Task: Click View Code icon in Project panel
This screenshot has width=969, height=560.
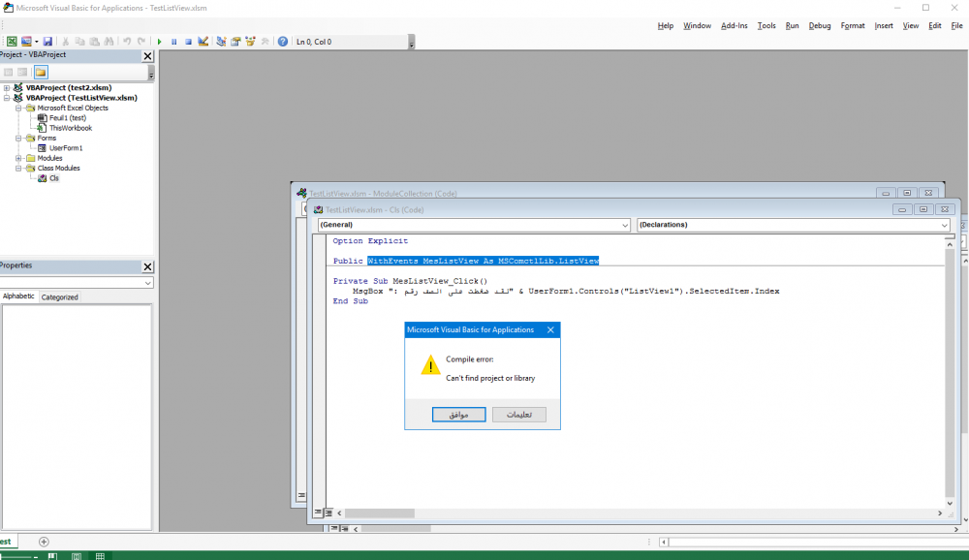Action: coord(8,73)
